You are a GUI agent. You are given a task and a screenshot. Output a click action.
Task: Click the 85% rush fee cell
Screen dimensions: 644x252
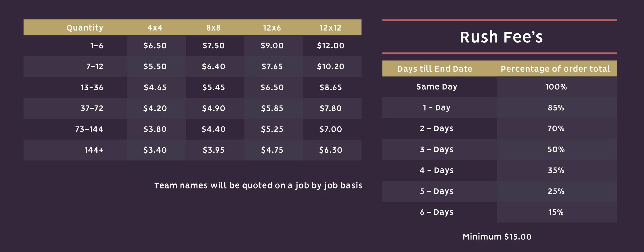click(x=556, y=108)
